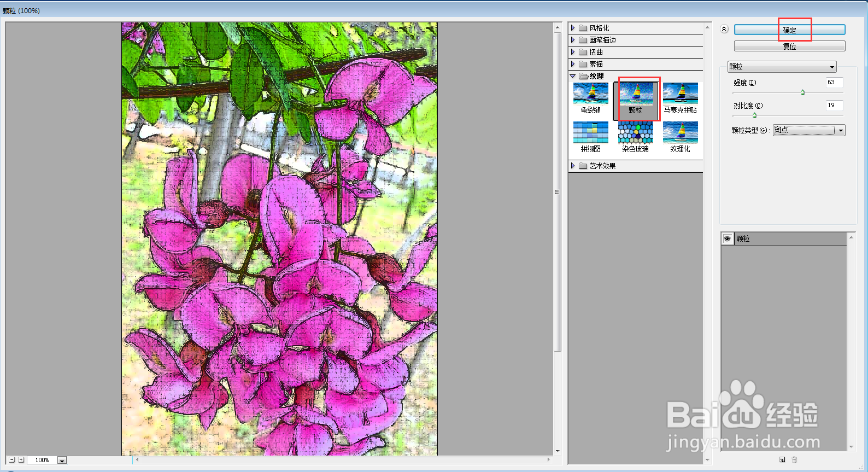Image resolution: width=868 pixels, height=472 pixels.
Task: Click the filter list scrollbar down arrow
Action: pyautogui.click(x=707, y=460)
